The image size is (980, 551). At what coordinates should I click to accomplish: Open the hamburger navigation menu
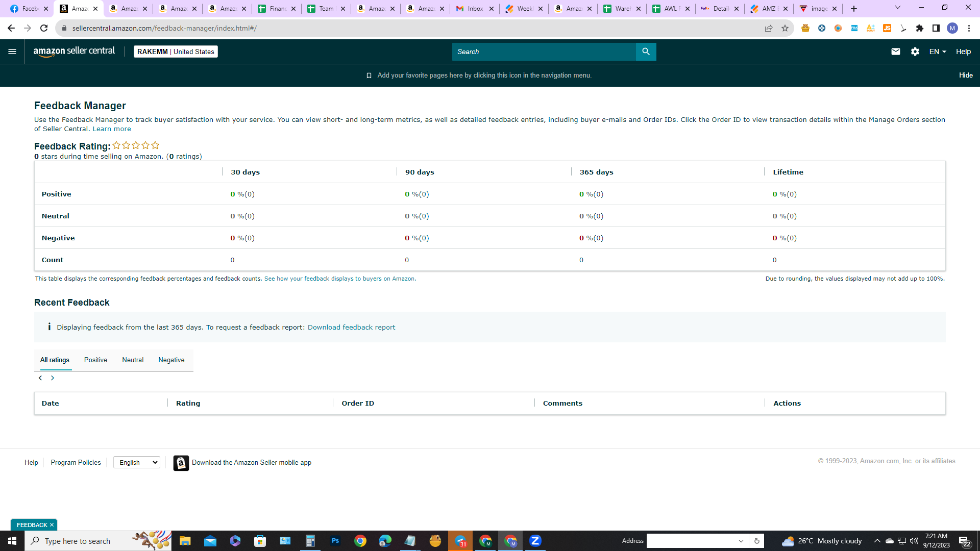click(x=12, y=52)
